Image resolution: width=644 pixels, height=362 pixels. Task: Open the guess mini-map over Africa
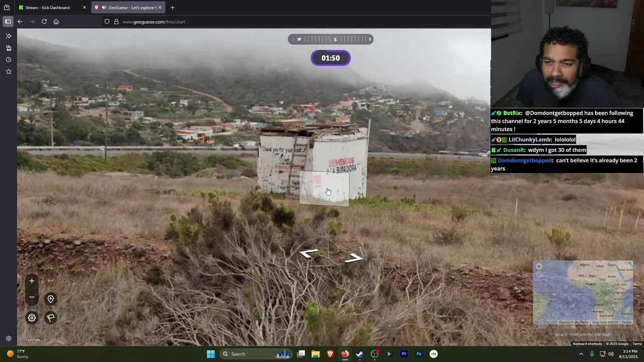pos(583,292)
